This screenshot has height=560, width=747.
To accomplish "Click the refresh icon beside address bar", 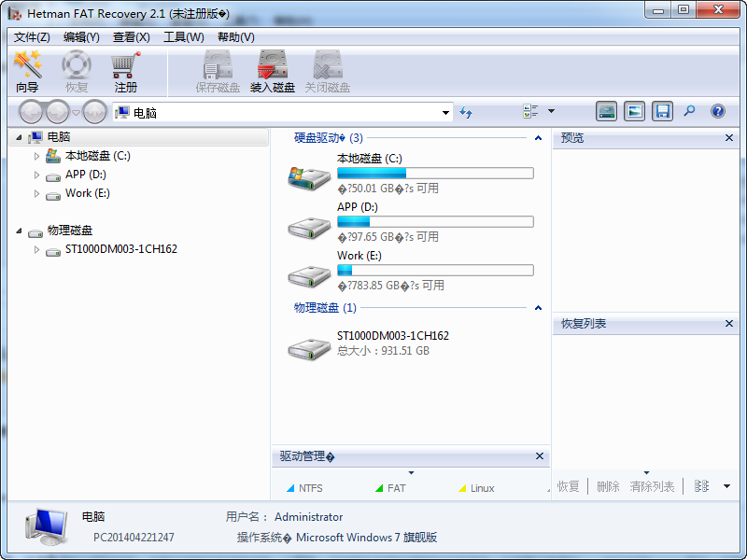I will pyautogui.click(x=465, y=112).
